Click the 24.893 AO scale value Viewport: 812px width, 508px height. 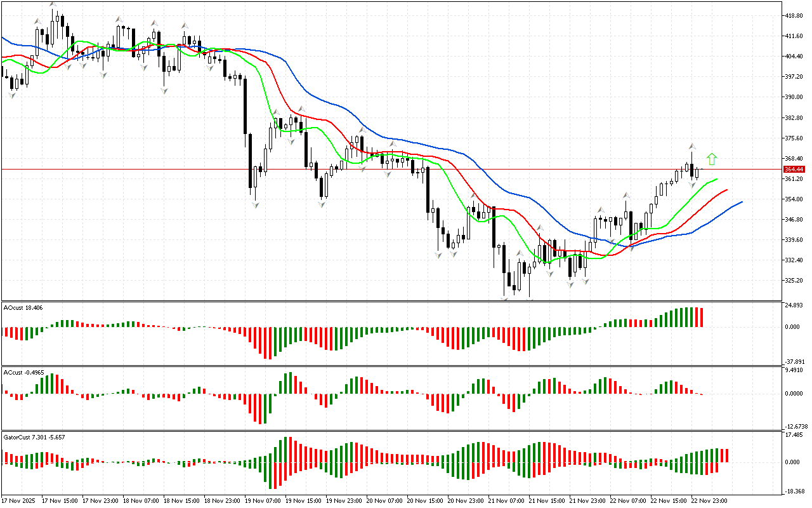[x=794, y=306]
